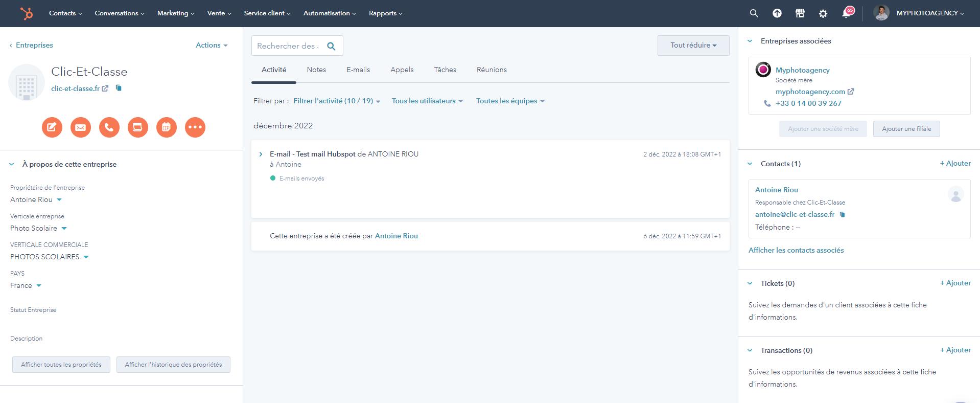The height and width of the screenshot is (403, 980).
Task: Click the user avatar photo in top bar
Action: (x=881, y=13)
